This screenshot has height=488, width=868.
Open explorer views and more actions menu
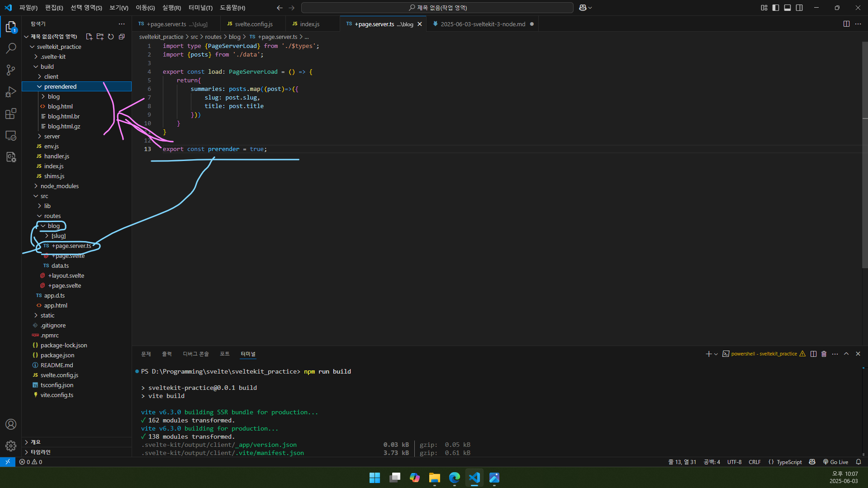pos(122,24)
